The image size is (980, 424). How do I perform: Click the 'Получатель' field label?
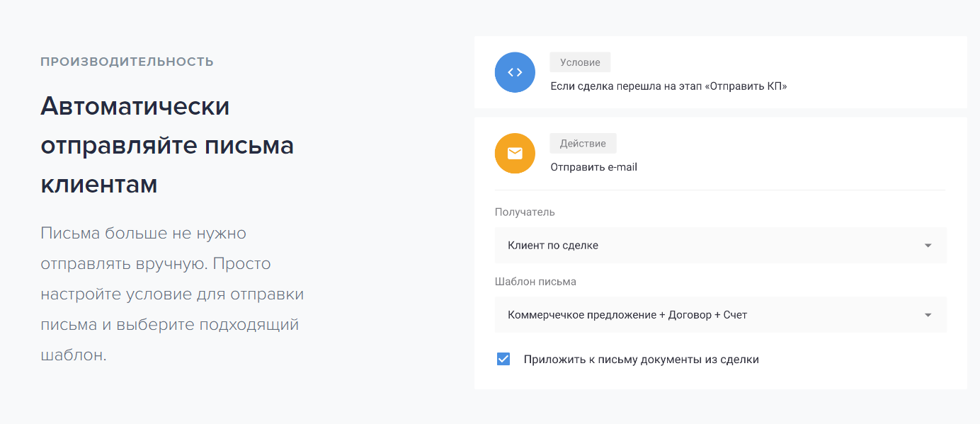click(x=525, y=212)
